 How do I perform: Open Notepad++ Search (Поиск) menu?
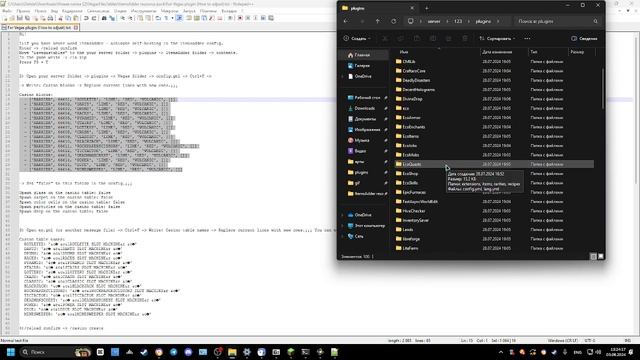coord(40,11)
